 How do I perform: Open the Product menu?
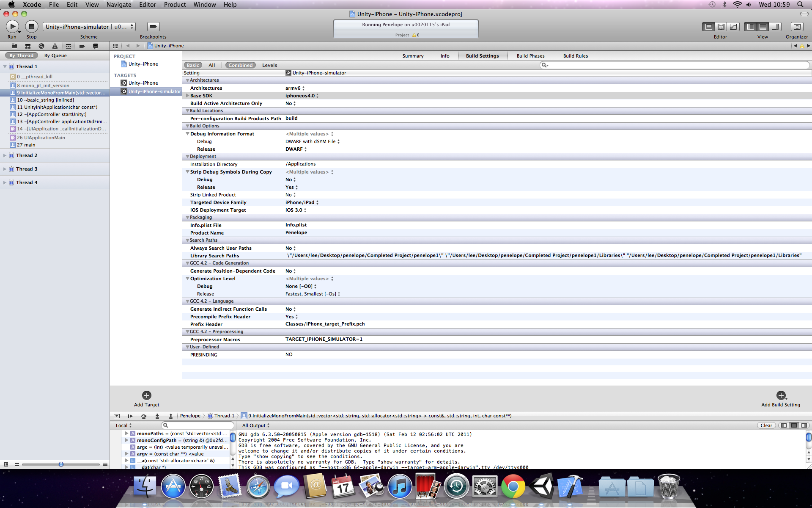coord(175,5)
